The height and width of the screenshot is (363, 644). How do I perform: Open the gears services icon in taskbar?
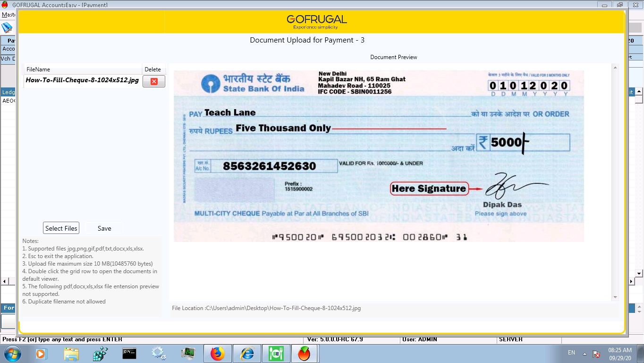click(x=159, y=354)
